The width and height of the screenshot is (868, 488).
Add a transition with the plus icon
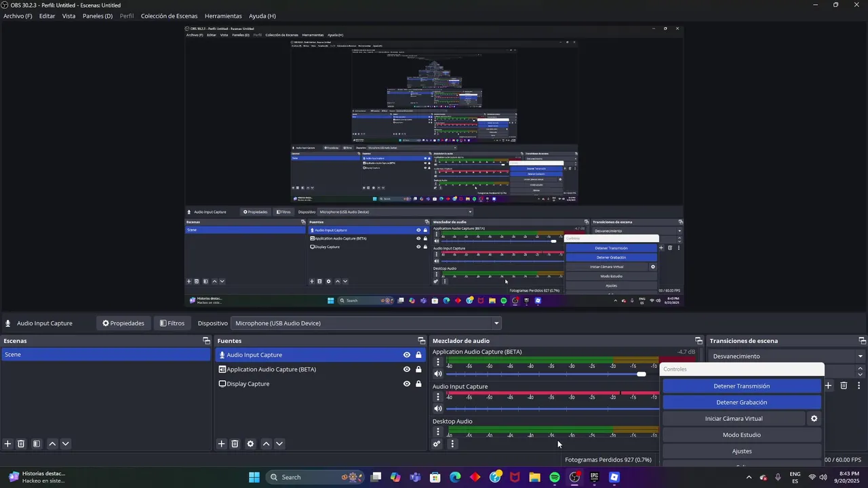coord(828,386)
